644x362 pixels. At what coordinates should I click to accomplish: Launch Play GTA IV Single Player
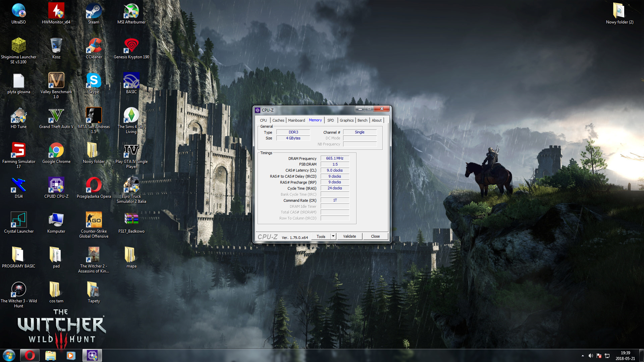pyautogui.click(x=131, y=156)
